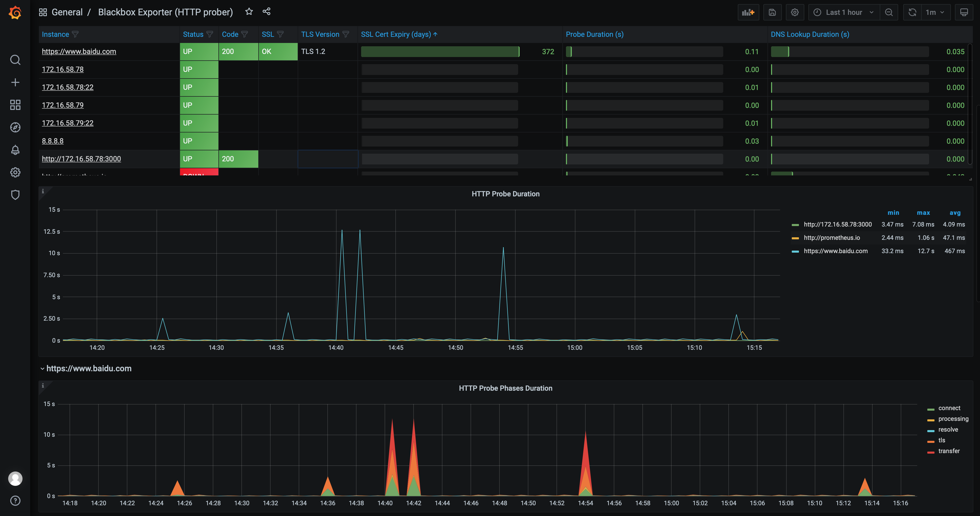
Task: Open the Search dashboards icon in sidebar
Action: click(15, 60)
